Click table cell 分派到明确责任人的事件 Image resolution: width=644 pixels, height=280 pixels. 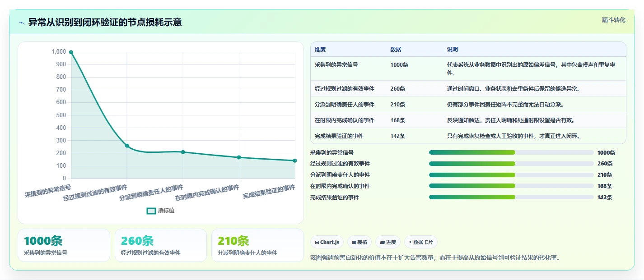tap(345, 105)
